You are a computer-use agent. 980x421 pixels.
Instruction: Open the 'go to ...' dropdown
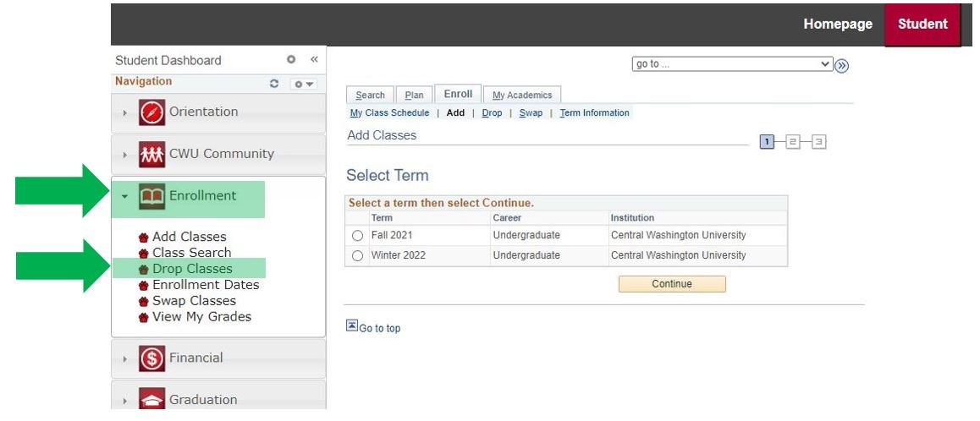point(733,63)
